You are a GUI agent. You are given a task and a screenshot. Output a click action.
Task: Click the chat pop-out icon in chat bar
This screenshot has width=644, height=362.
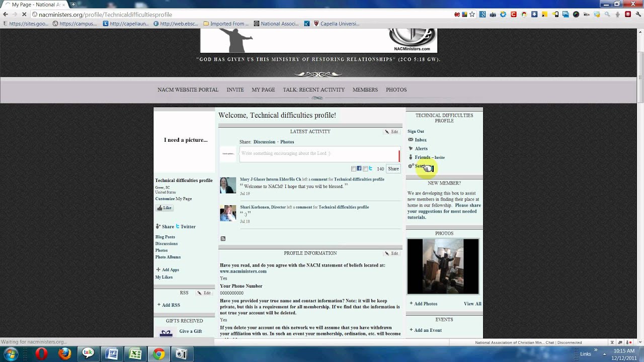[620, 342]
